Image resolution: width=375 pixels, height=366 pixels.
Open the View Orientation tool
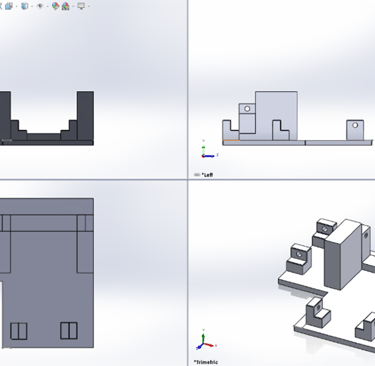coord(9,6)
